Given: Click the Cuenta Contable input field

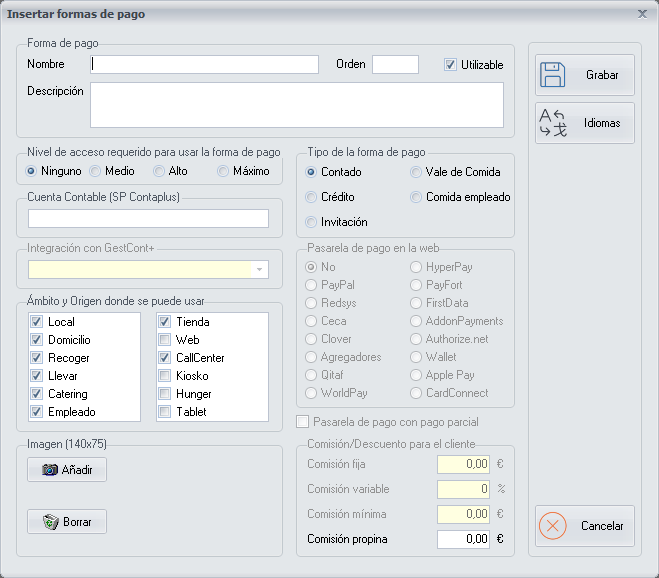Looking at the screenshot, I should (148, 219).
